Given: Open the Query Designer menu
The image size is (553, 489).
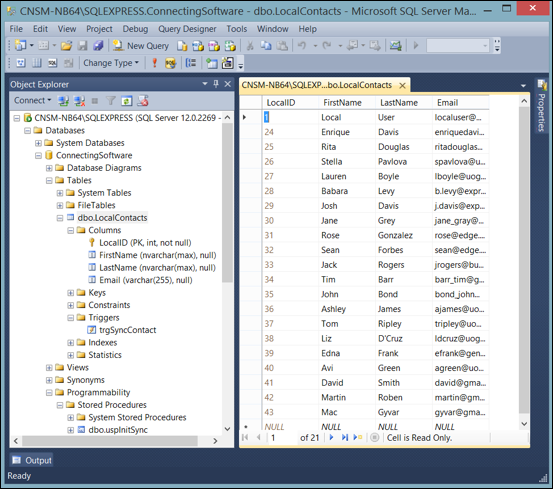Looking at the screenshot, I should click(x=187, y=29).
